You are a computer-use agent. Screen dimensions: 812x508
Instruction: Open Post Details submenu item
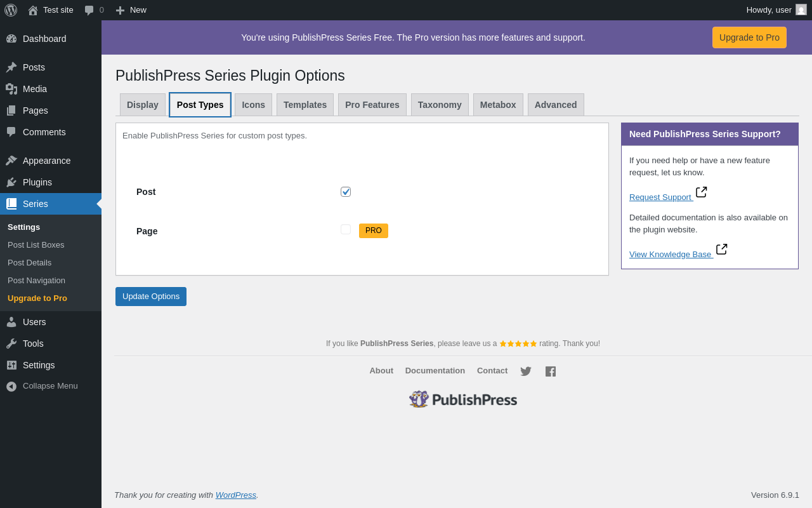coord(30,263)
